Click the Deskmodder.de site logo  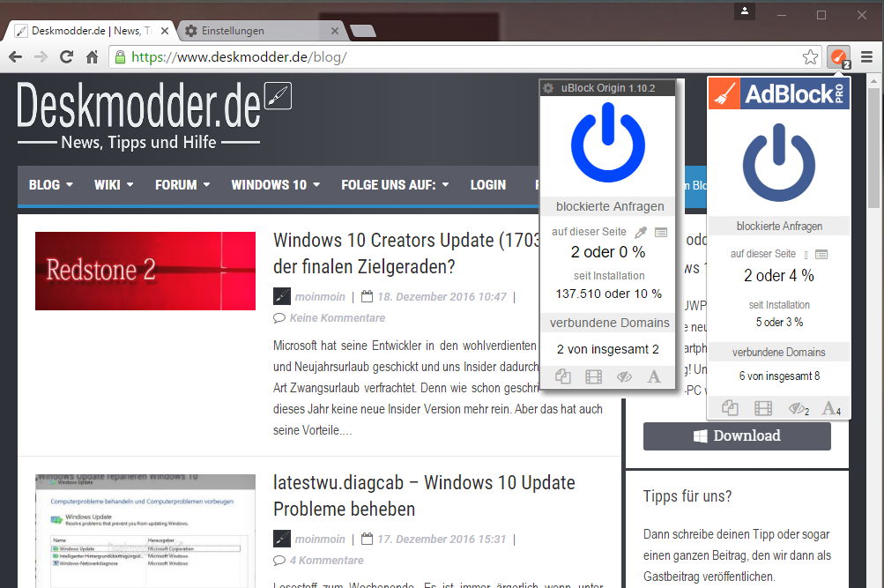pyautogui.click(x=138, y=115)
